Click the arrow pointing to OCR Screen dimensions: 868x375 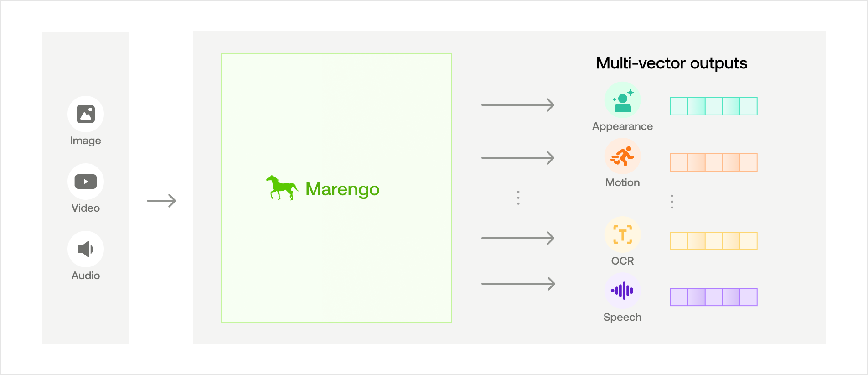[518, 238]
